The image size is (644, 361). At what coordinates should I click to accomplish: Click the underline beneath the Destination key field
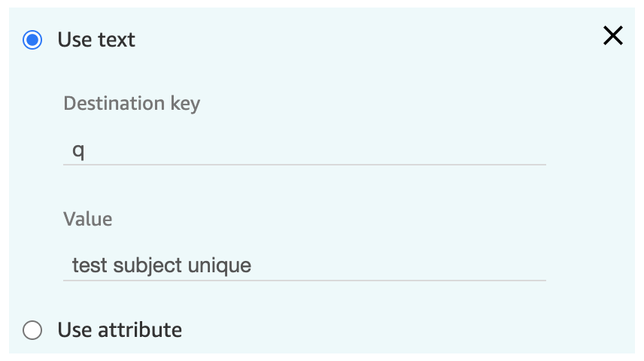[305, 165]
